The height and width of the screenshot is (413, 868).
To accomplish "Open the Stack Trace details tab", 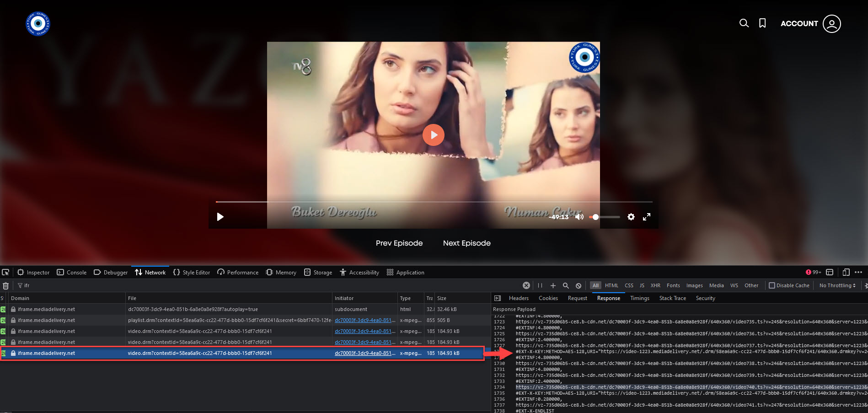I will click(x=673, y=298).
